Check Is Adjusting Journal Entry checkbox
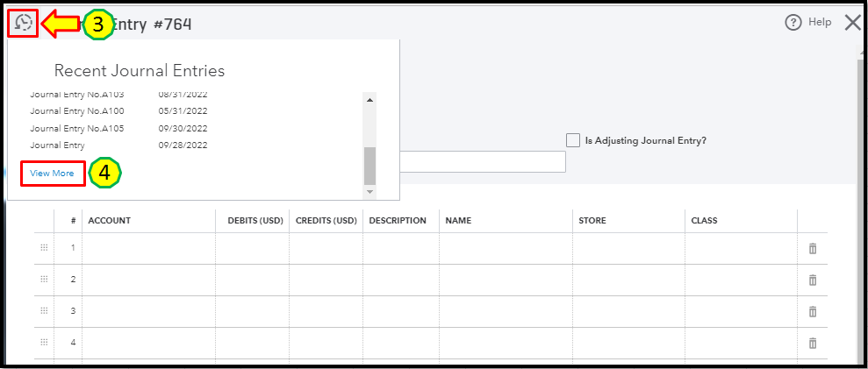This screenshot has width=868, height=369. [573, 140]
